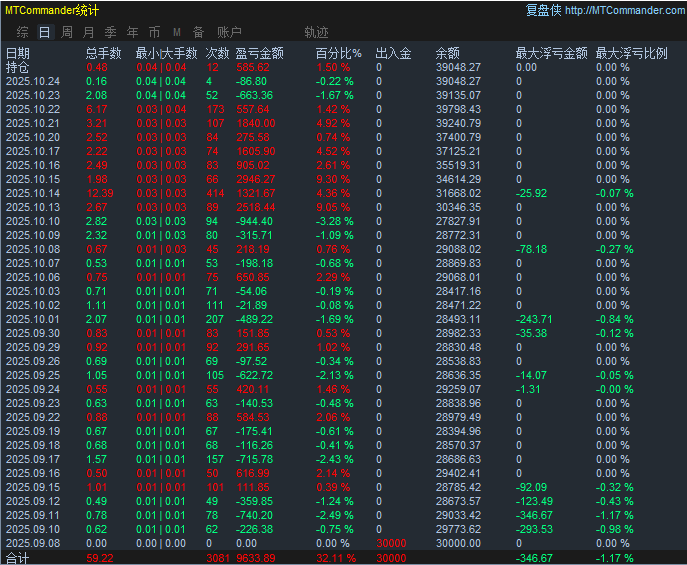Viewport: 687px width, 565px height.
Task: Click floating loss value -78.18
Action: (x=531, y=250)
